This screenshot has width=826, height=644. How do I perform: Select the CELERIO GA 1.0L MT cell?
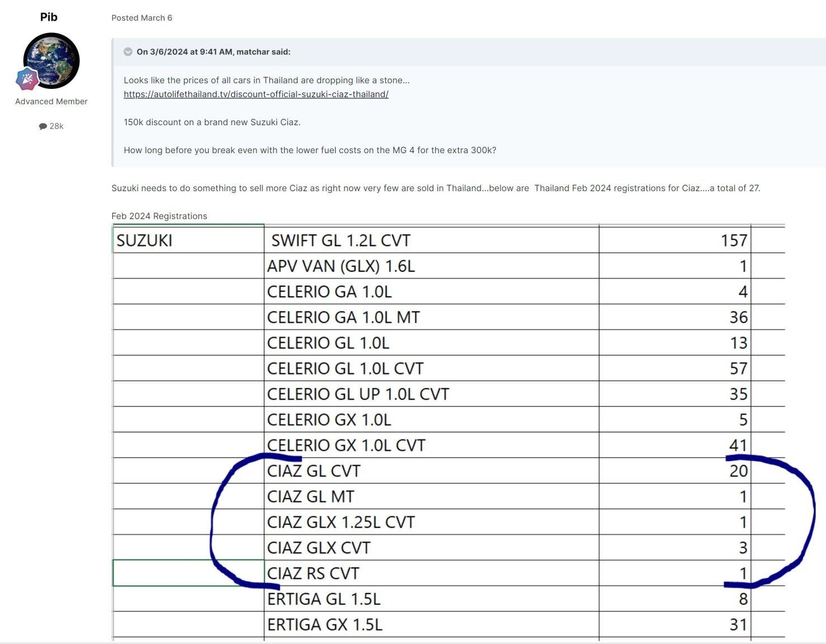(x=431, y=317)
